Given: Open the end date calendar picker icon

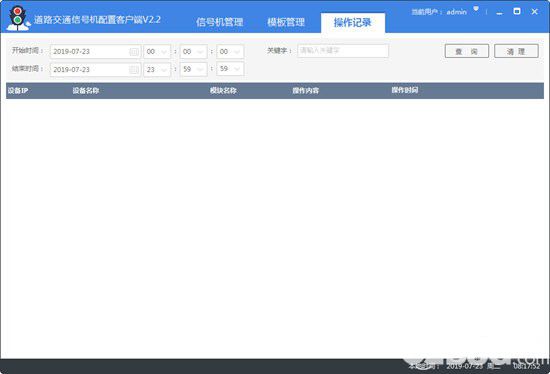Looking at the screenshot, I should coord(134,69).
